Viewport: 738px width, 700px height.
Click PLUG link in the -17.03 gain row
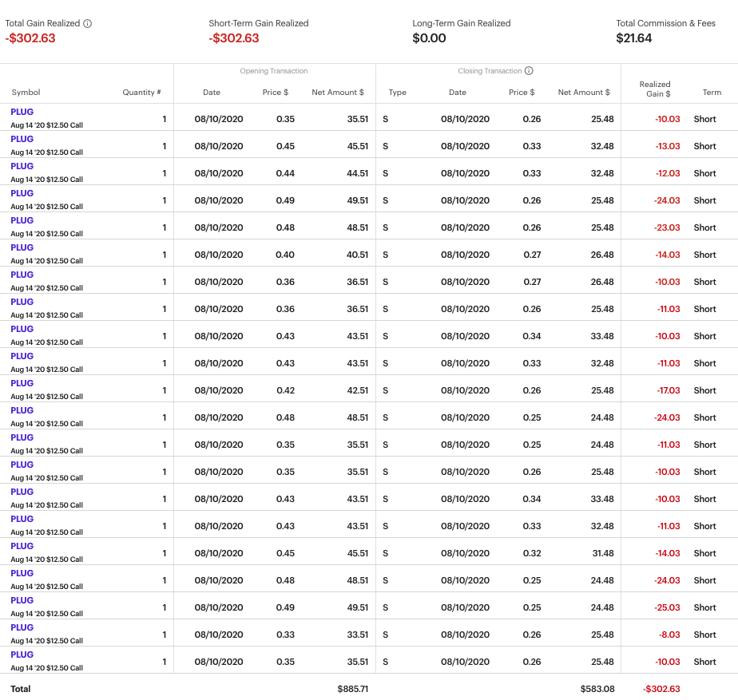click(x=22, y=383)
